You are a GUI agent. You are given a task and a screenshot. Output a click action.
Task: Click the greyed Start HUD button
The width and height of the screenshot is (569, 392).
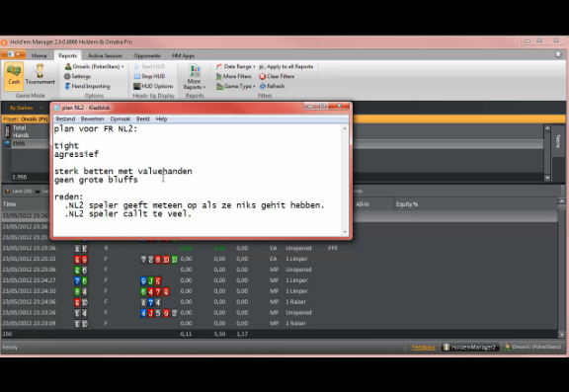coord(149,67)
